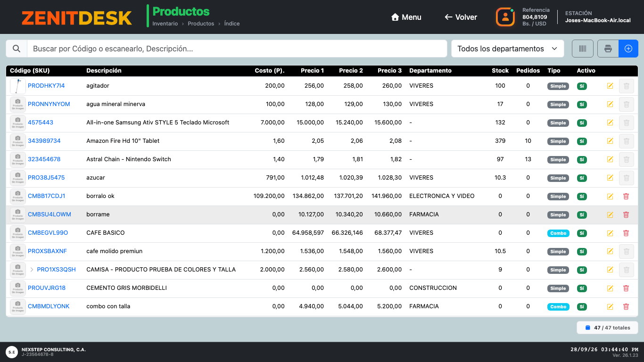Click the 47 / 47 totales counter
Viewport: 644px width, 362px height.
(x=607, y=328)
